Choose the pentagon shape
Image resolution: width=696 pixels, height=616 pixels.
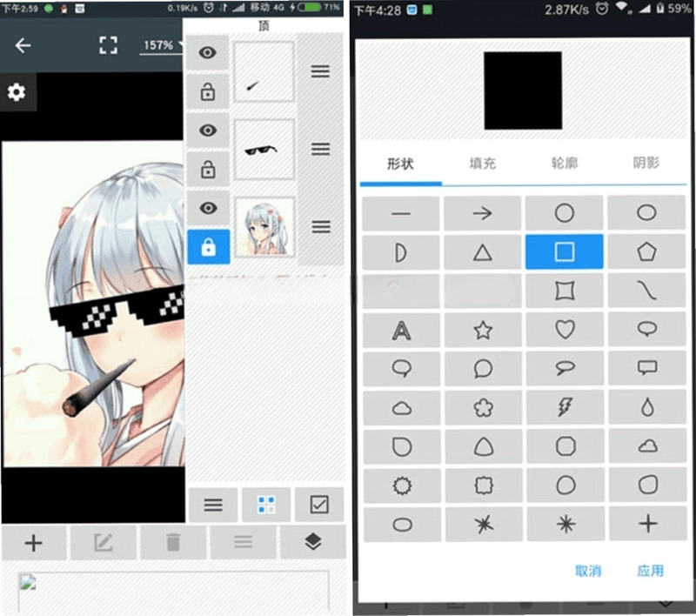646,251
